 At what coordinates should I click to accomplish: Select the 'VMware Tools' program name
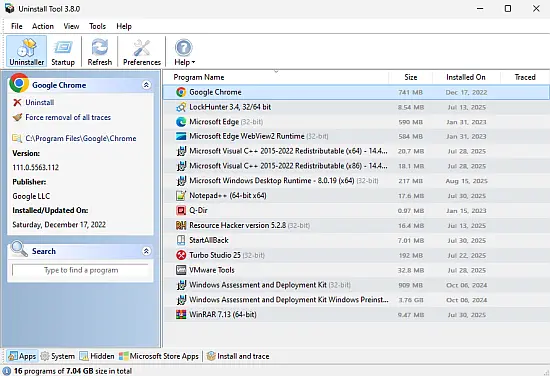point(212,270)
